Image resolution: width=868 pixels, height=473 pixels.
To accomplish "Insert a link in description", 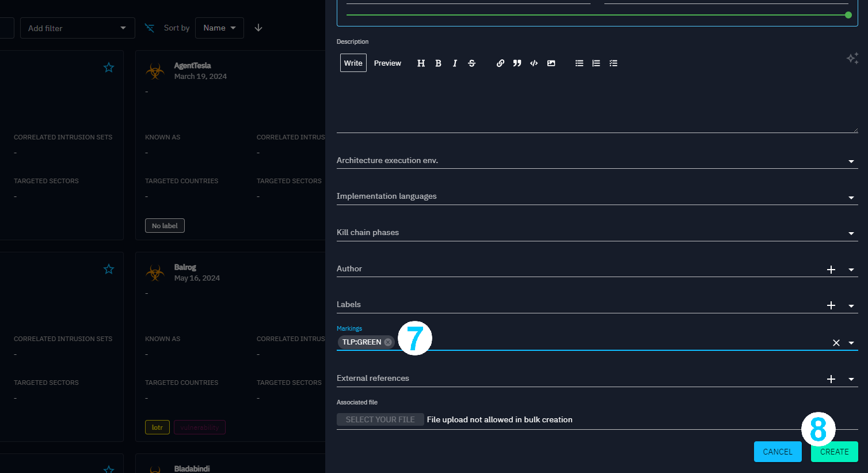I will click(500, 63).
